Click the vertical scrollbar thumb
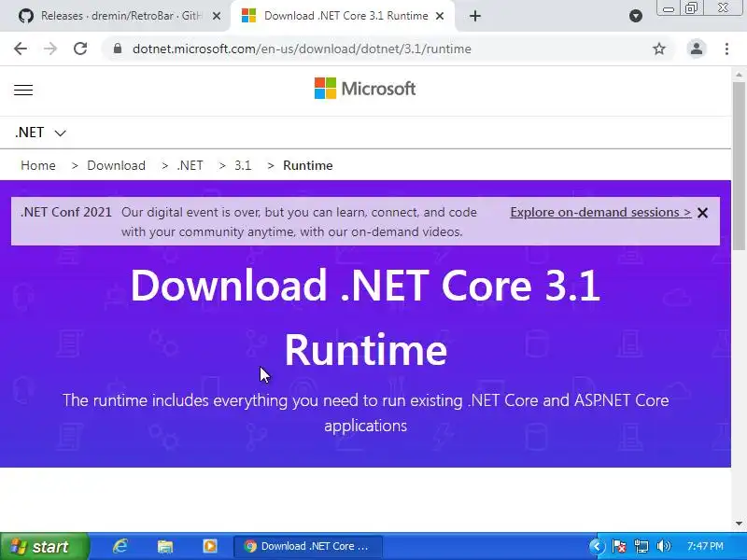747x560 pixels. point(739,166)
